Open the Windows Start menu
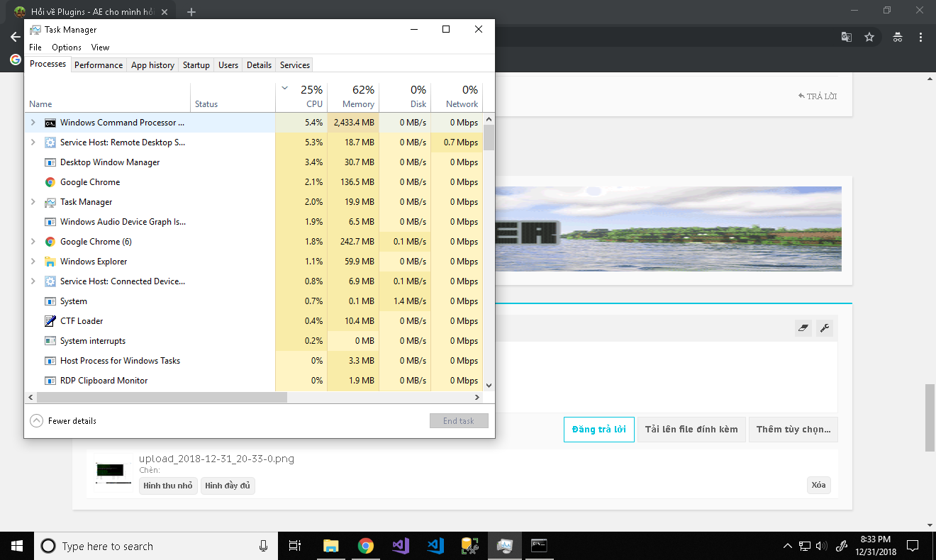This screenshot has width=936, height=560. click(17, 546)
